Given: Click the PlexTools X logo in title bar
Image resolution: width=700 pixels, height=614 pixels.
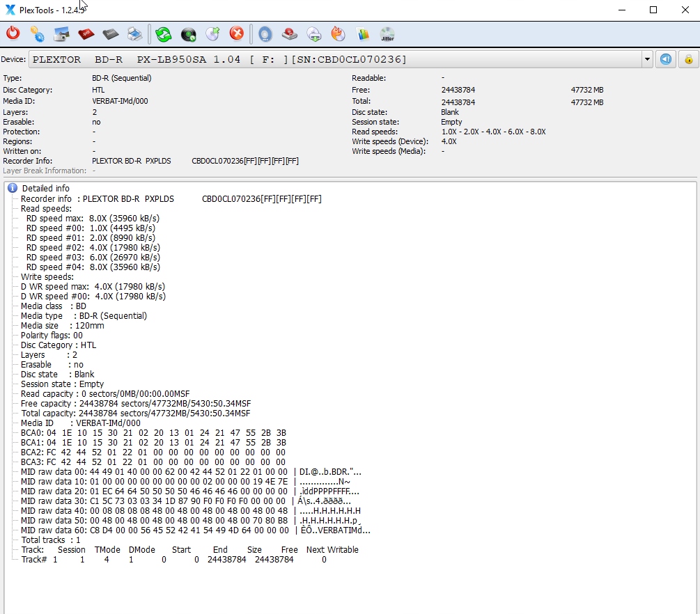Looking at the screenshot, I should pos(10,10).
